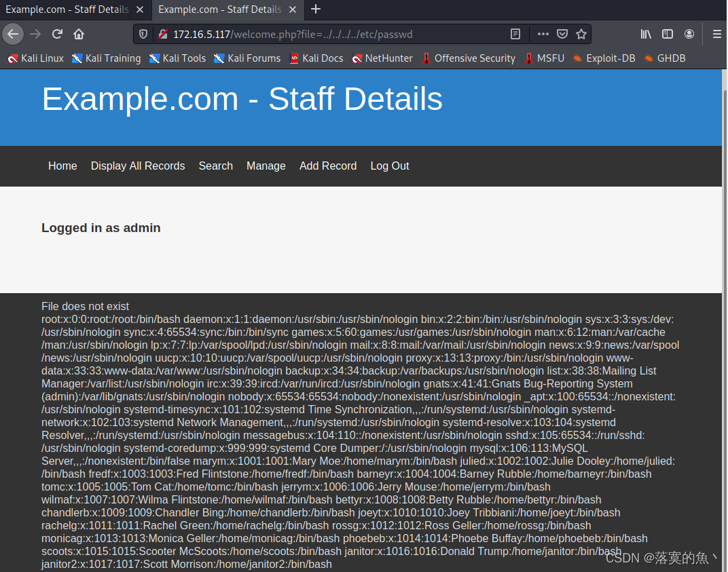Screen dimensions: 728x572
Task: Open the Manage page
Action: pyautogui.click(x=266, y=166)
